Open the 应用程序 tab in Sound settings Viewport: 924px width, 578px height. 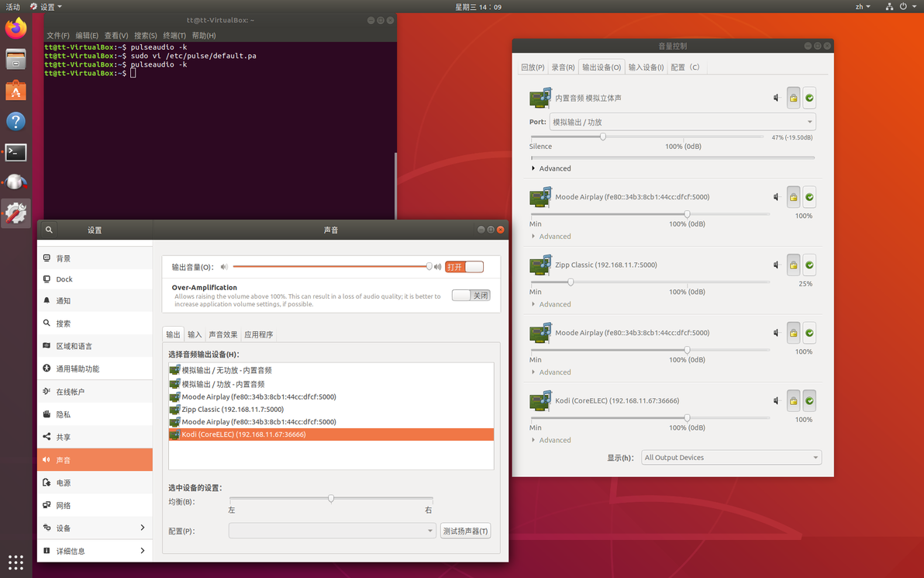[x=259, y=334]
